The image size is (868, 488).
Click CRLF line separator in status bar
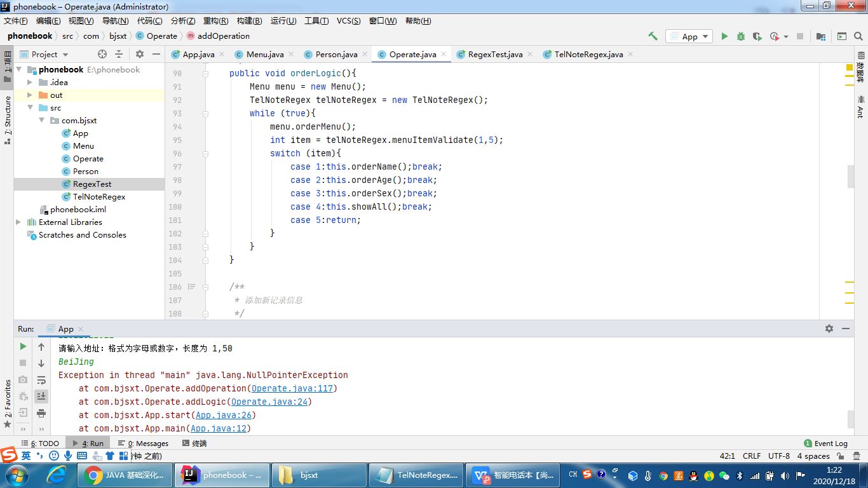click(752, 456)
